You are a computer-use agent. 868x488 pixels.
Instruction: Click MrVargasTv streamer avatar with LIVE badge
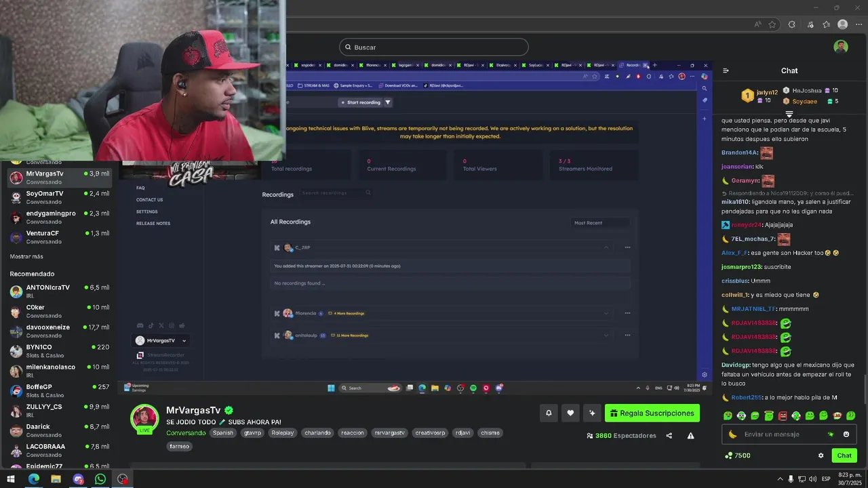click(144, 418)
